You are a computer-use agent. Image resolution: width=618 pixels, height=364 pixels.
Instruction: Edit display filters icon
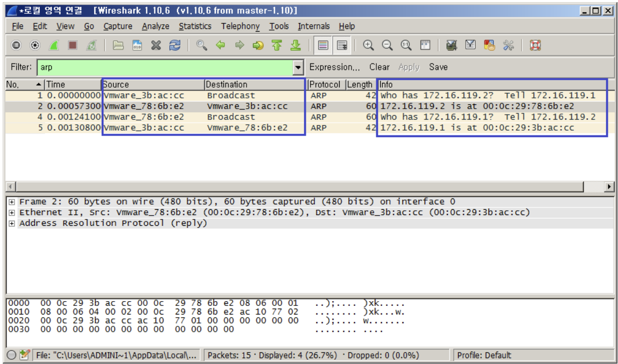tap(470, 45)
